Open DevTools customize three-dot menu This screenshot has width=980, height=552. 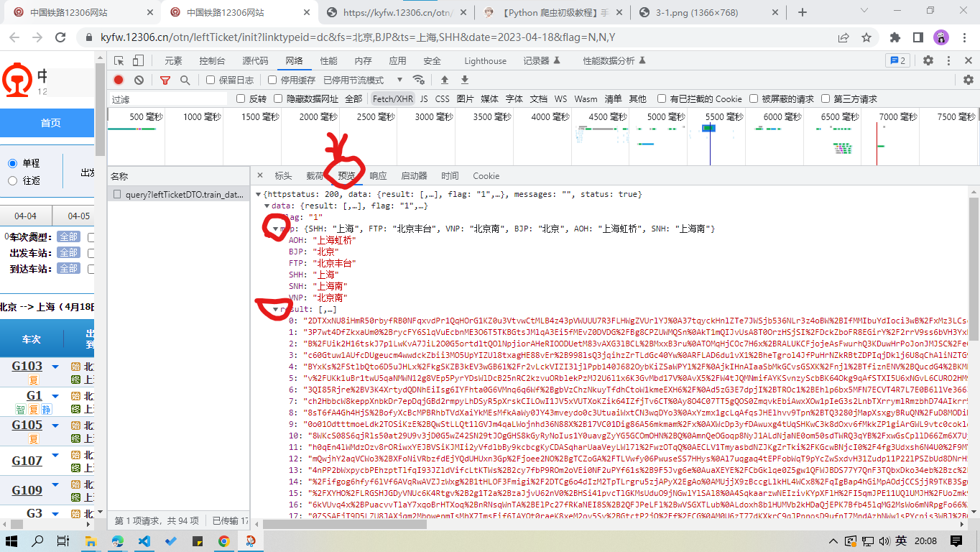948,61
